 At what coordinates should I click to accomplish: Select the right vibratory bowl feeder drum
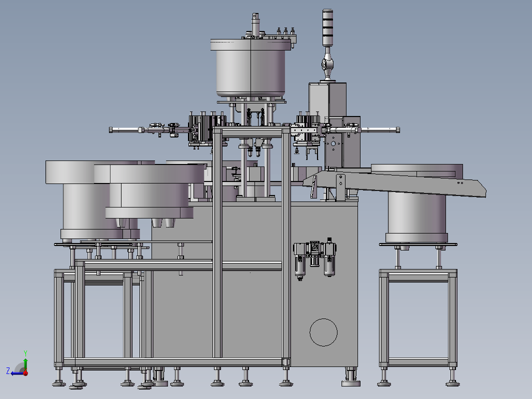point(417,217)
